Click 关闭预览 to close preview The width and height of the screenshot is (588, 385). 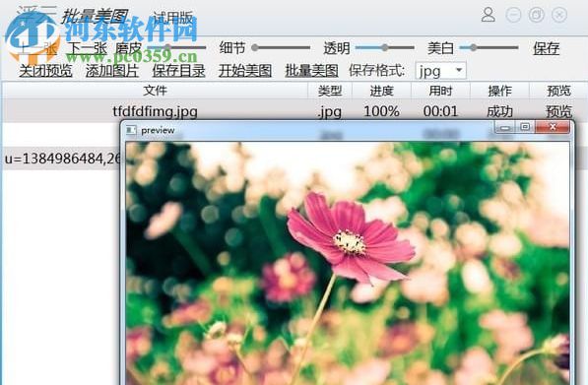pyautogui.click(x=45, y=71)
